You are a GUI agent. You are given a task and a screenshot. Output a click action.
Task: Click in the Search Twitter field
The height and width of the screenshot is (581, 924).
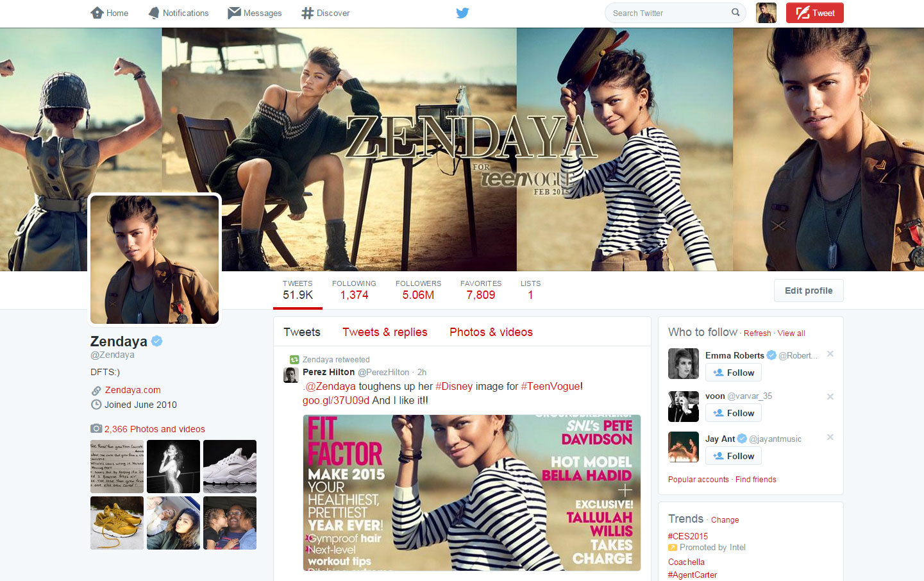point(667,13)
